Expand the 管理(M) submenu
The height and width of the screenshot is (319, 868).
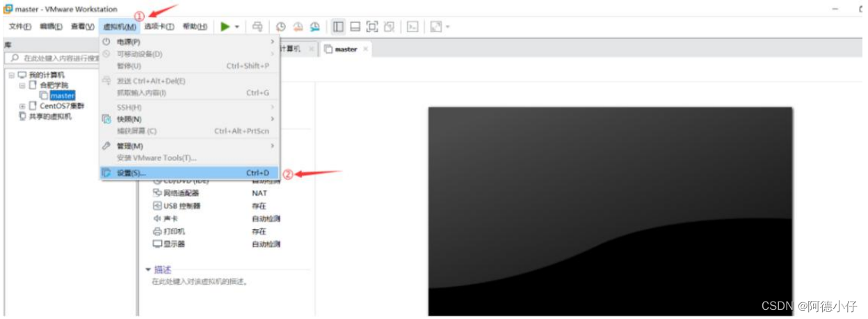click(189, 146)
